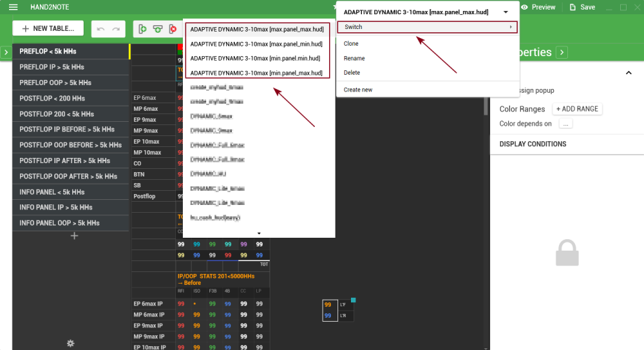644x350 pixels.
Task: Click the IP/OOP STATS 201<5000HHs header
Action: coord(216,280)
